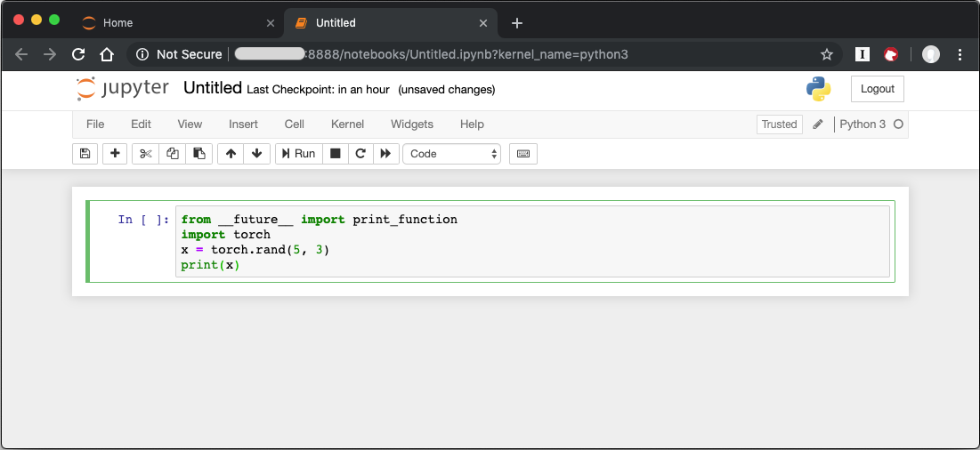Restart the kernel with the circular arrow icon
980x450 pixels.
tap(360, 154)
